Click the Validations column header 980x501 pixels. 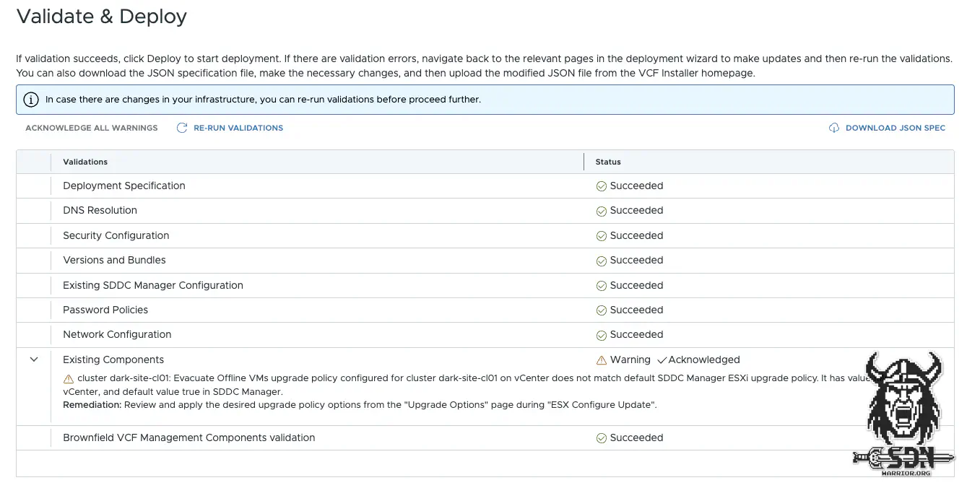pyautogui.click(x=85, y=162)
